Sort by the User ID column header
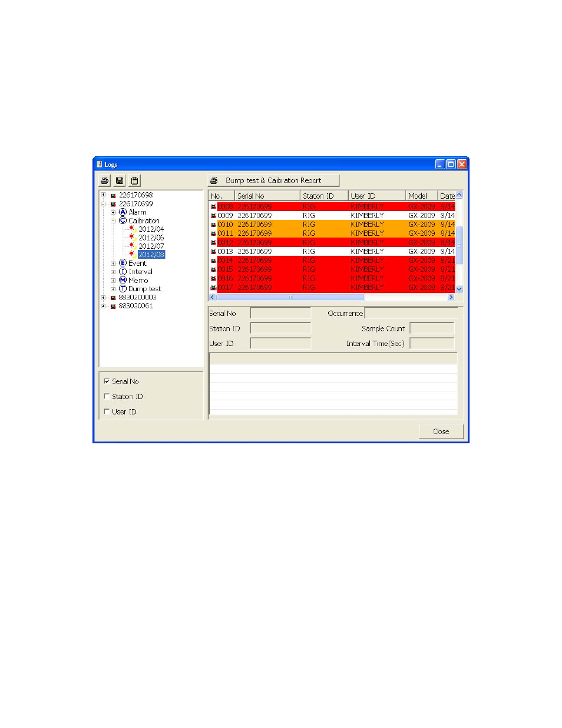 point(377,196)
